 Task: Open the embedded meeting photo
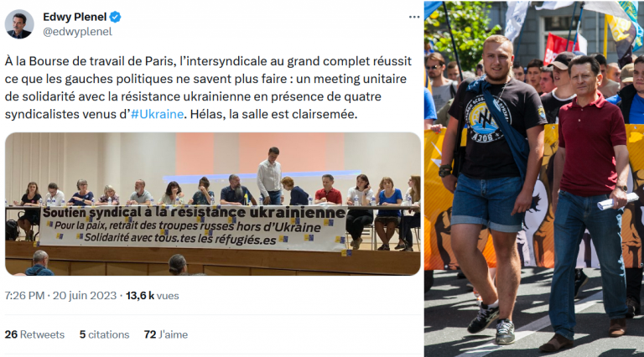pyautogui.click(x=213, y=204)
